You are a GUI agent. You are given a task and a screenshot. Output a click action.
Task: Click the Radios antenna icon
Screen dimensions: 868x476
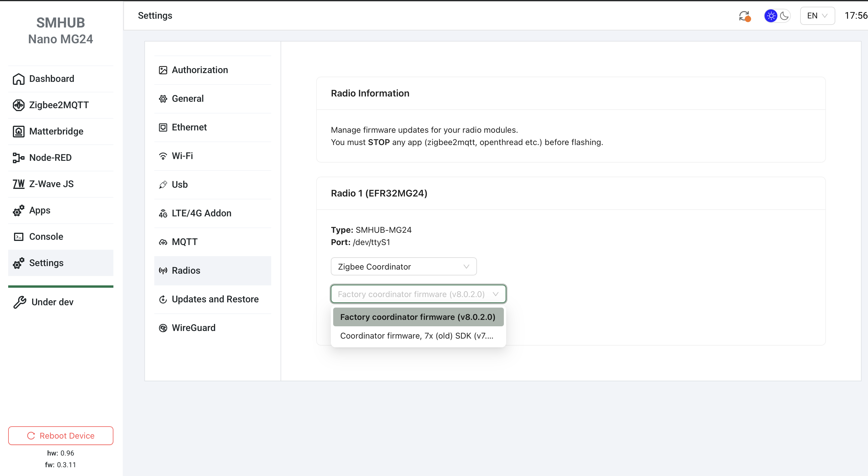(163, 271)
